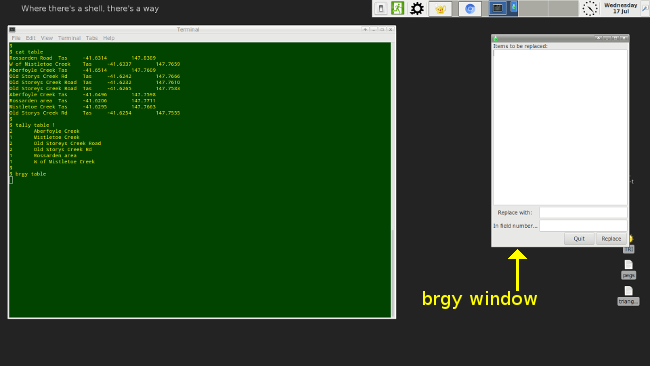Screen dimensions: 650x366
Task: Click the 'Replace with:' label
Action: click(x=514, y=212)
